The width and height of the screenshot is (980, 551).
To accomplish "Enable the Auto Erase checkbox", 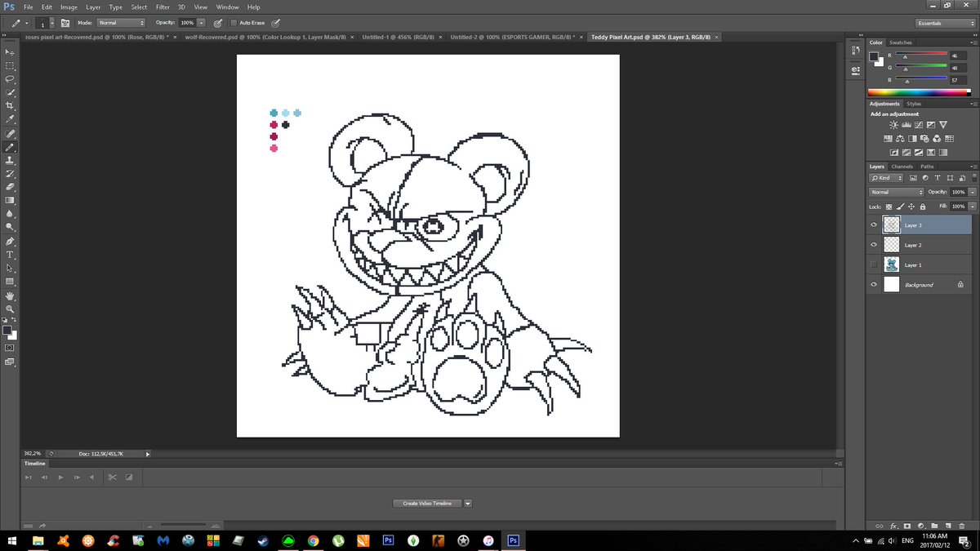I will tap(234, 23).
